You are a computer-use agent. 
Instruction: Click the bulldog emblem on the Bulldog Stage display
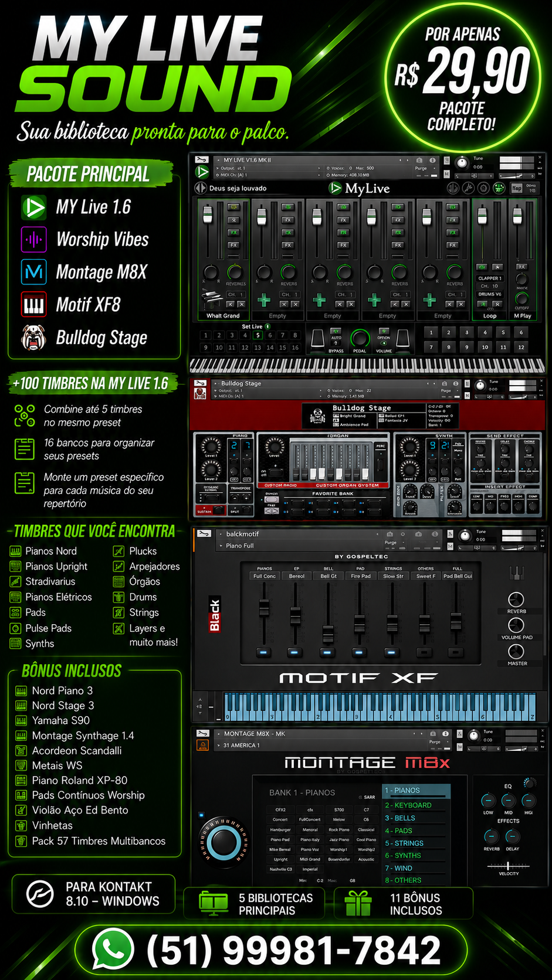(319, 416)
